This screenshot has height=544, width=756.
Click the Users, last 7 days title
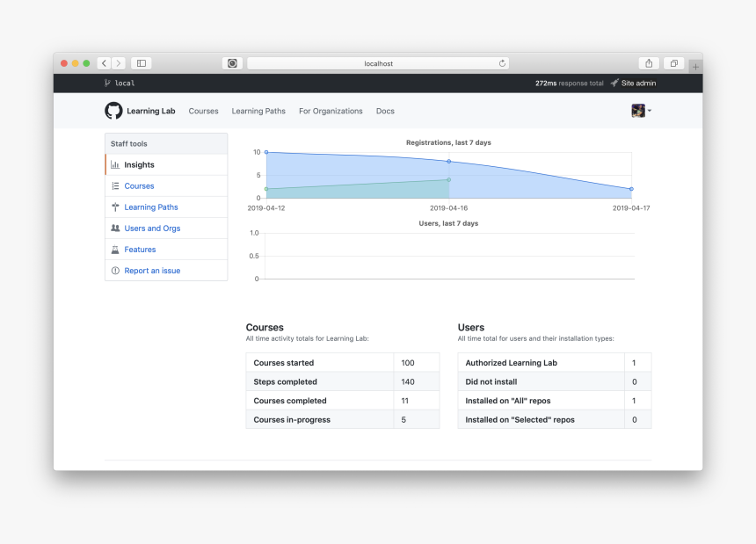click(448, 223)
